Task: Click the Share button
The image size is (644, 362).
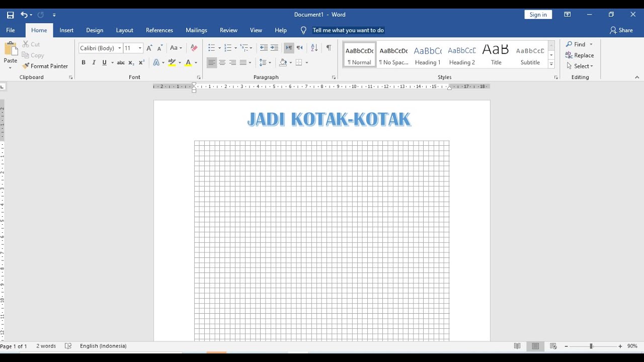Action: (x=621, y=30)
